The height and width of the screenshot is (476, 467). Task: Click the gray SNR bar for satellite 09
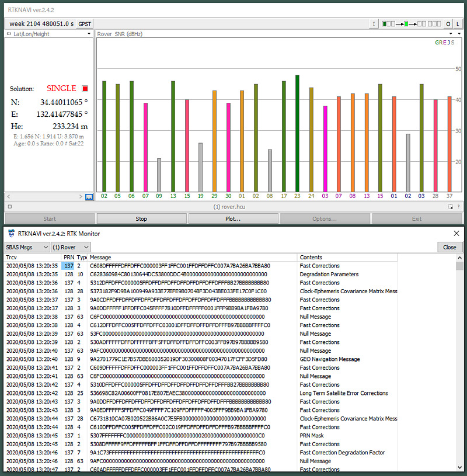coord(159,175)
